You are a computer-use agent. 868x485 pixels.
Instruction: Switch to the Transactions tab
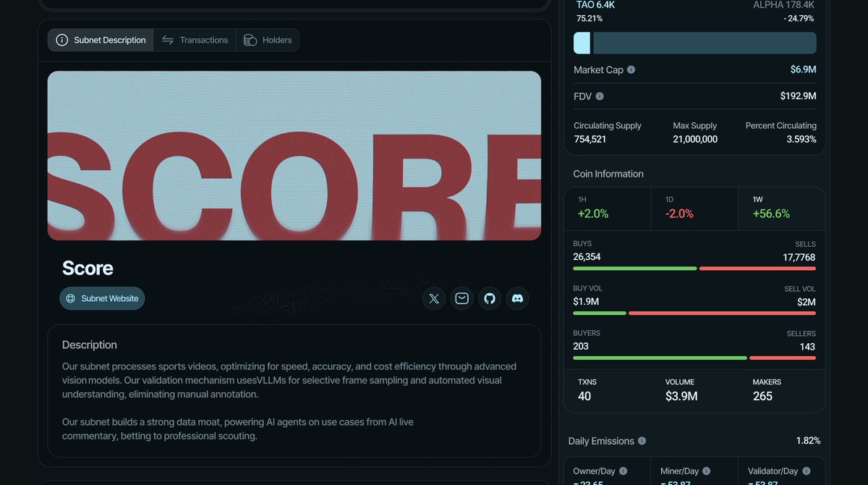pyautogui.click(x=195, y=41)
